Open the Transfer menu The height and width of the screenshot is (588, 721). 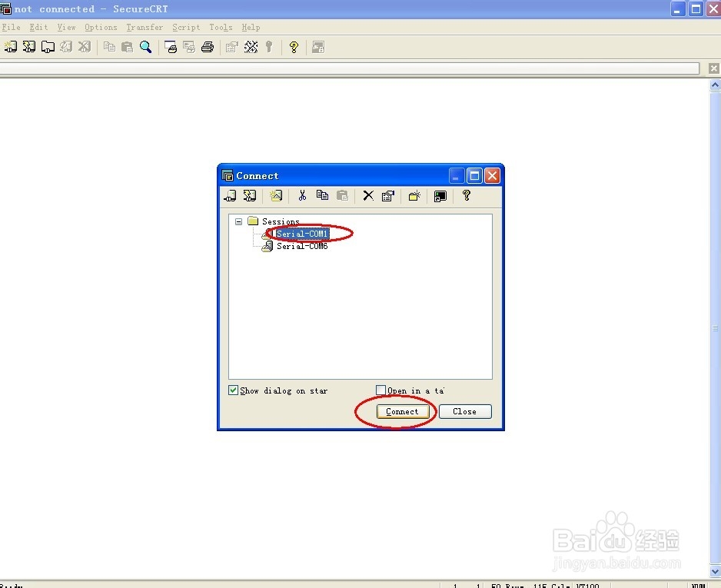click(145, 28)
